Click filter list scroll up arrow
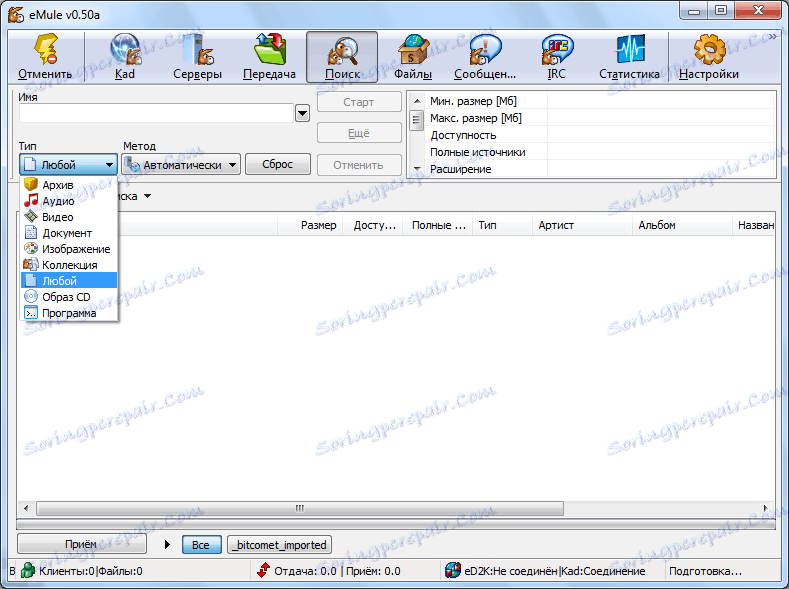789x589 pixels. [417, 101]
